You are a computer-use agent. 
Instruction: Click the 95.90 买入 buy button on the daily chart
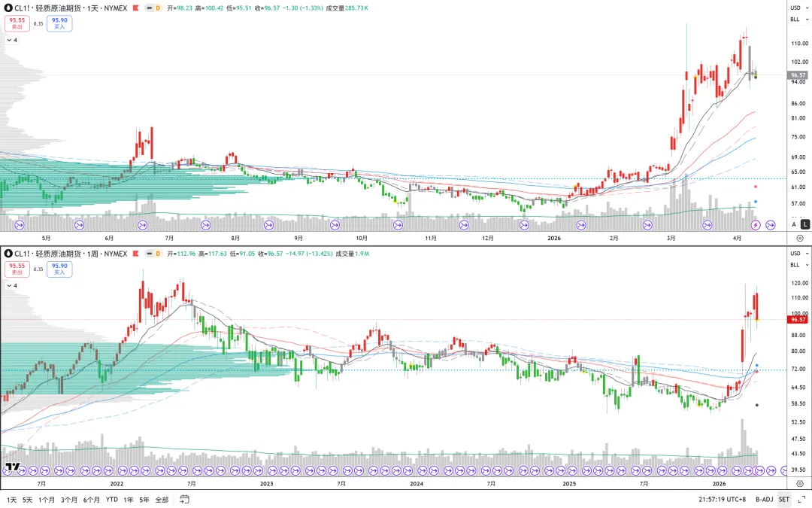59,23
